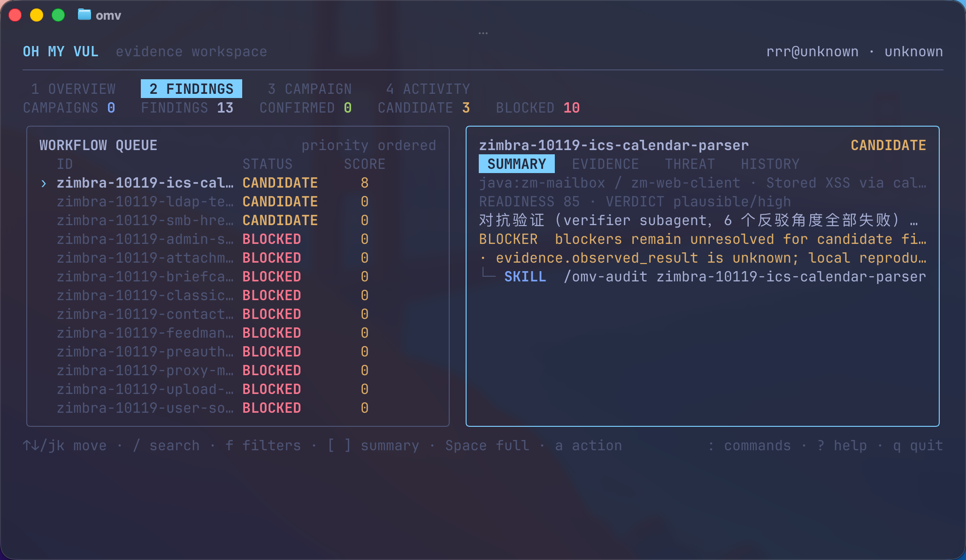Select zimbra-10119-briefca… queue row
966x560 pixels.
click(238, 277)
